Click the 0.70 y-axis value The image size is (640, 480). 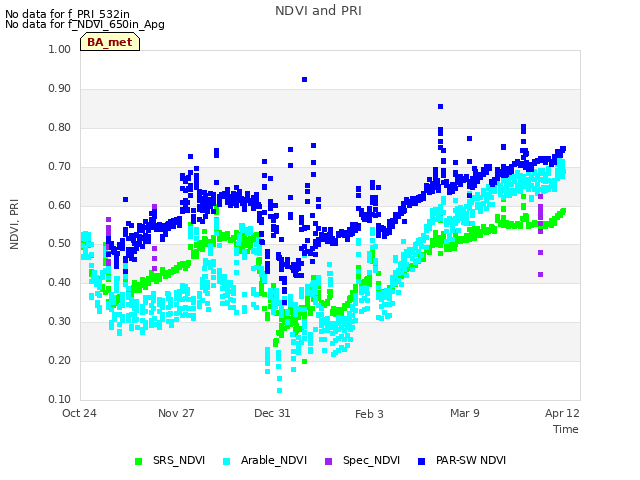pos(60,167)
